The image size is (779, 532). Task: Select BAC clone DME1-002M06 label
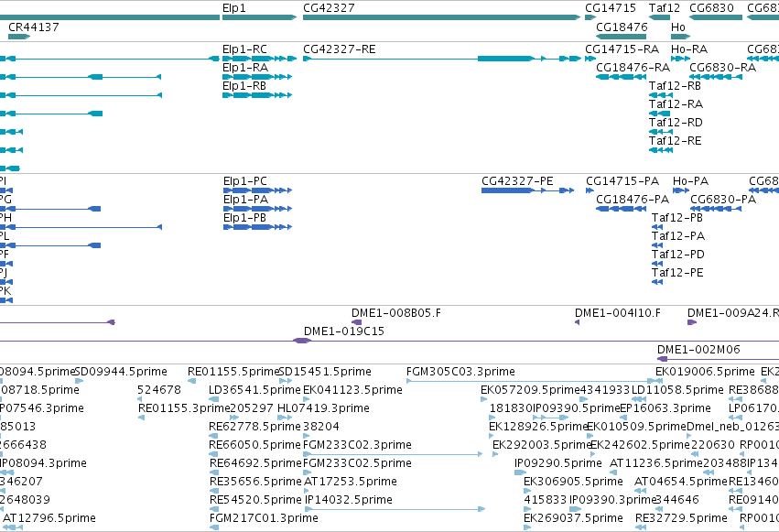698,350
